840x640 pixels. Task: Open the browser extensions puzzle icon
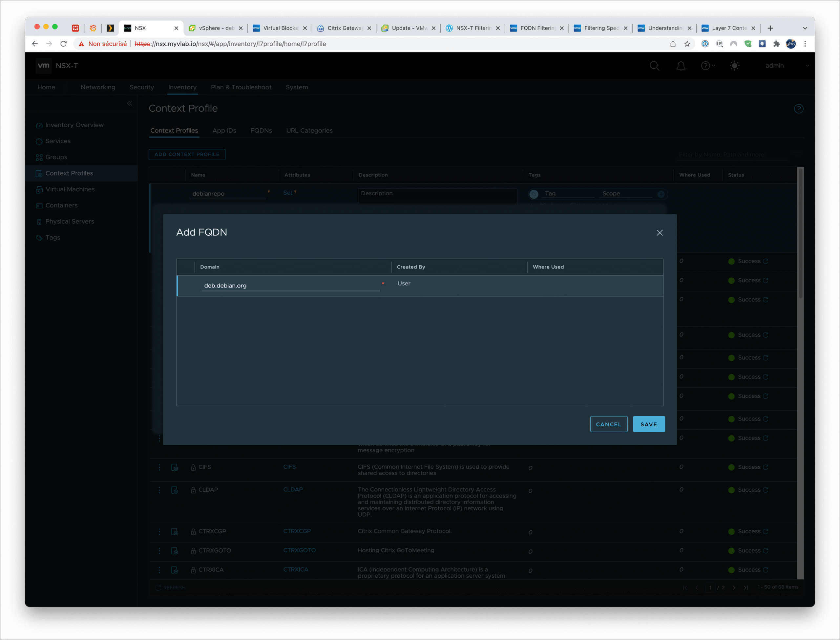click(776, 44)
